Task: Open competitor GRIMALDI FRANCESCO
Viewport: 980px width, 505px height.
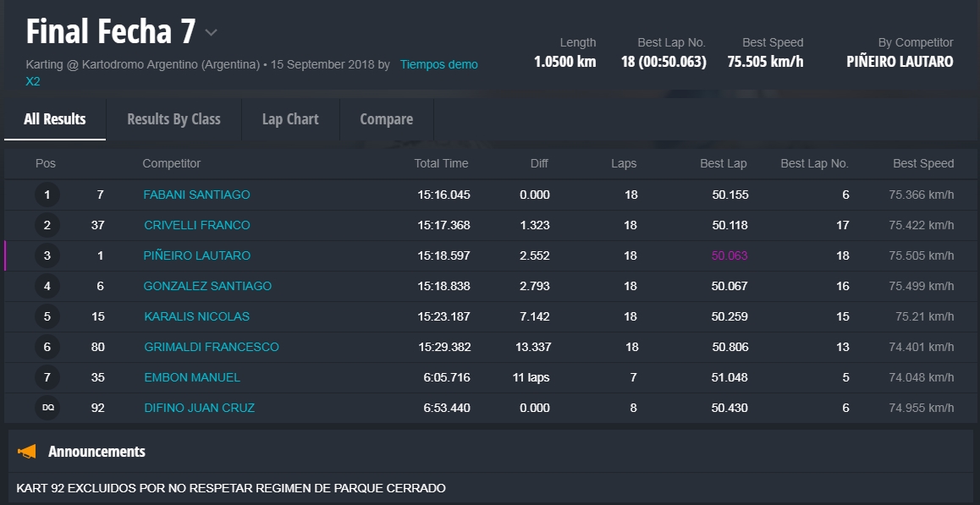Action: (x=211, y=347)
